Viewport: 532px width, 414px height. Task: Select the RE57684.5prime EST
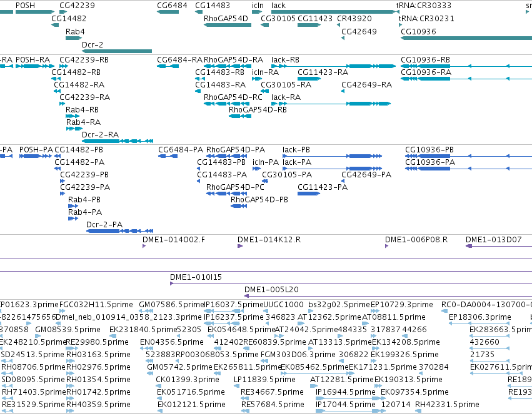246,411
